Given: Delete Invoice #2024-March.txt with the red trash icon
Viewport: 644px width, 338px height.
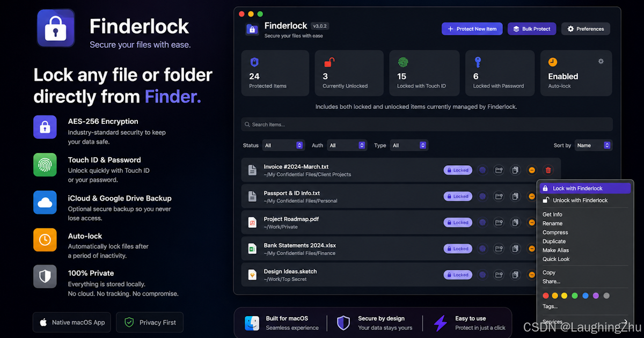Looking at the screenshot, I should [x=548, y=170].
